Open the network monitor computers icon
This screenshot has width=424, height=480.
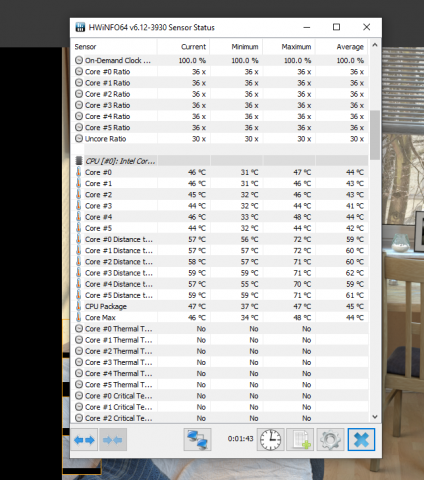coord(197,440)
